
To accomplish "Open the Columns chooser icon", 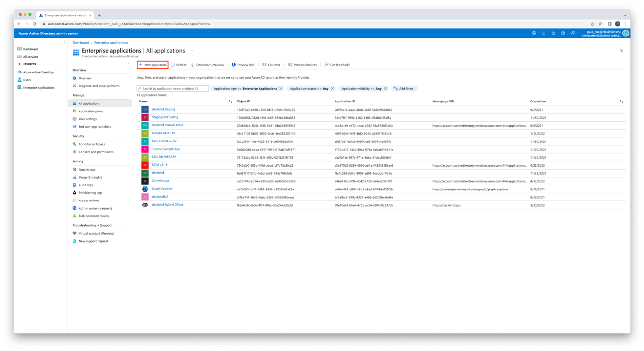I will 264,65.
